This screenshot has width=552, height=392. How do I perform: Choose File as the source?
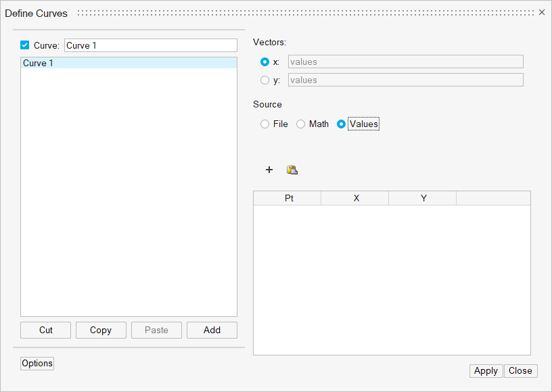264,124
